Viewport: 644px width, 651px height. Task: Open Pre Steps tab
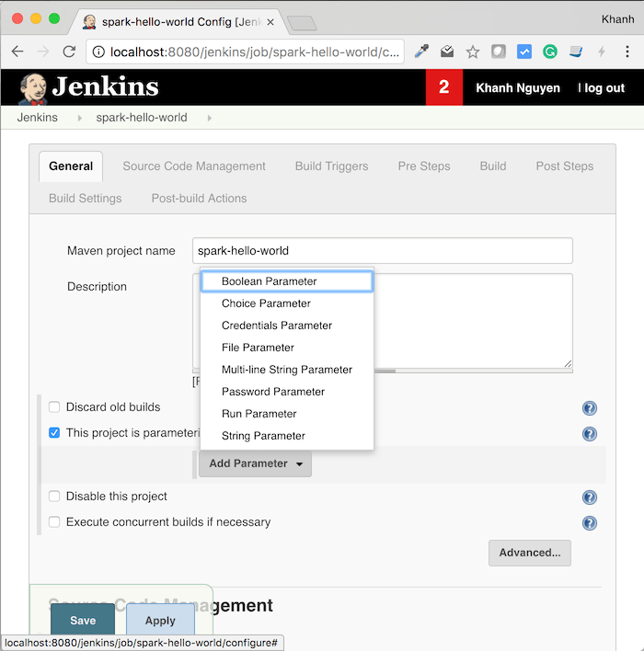424,166
